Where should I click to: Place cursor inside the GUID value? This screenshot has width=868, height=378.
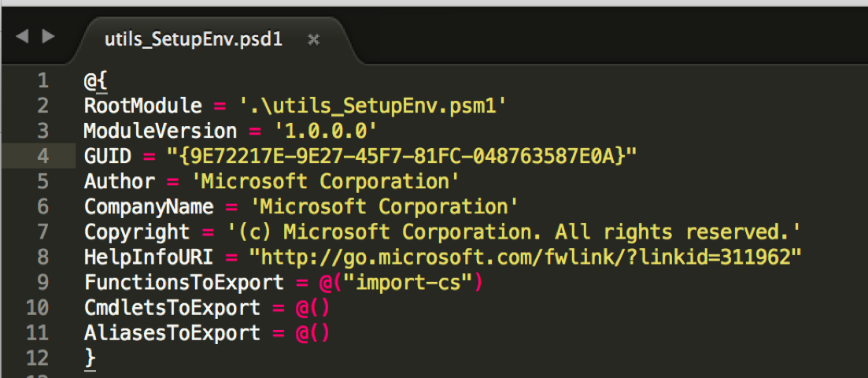pyautogui.click(x=402, y=157)
